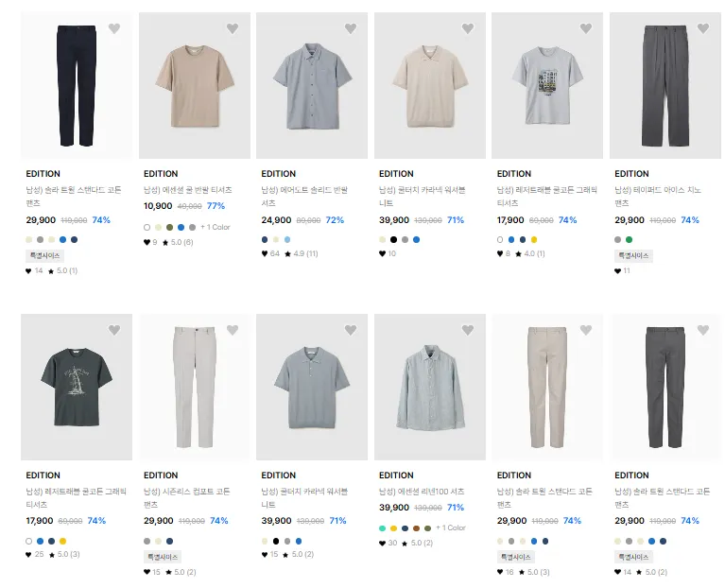This screenshot has width=725, height=588.
Task: Open the gray polo knit product image
Action: click(x=312, y=387)
